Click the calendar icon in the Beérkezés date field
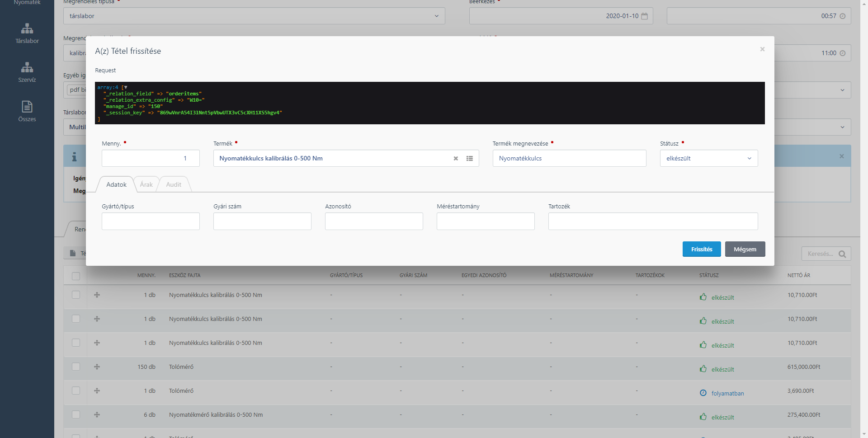This screenshot has height=438, width=868. [645, 15]
